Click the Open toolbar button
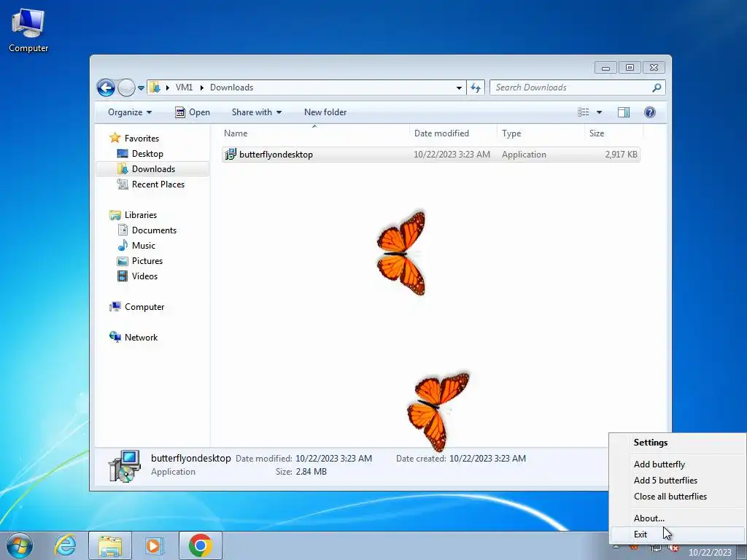This screenshot has width=747, height=560. 193,112
